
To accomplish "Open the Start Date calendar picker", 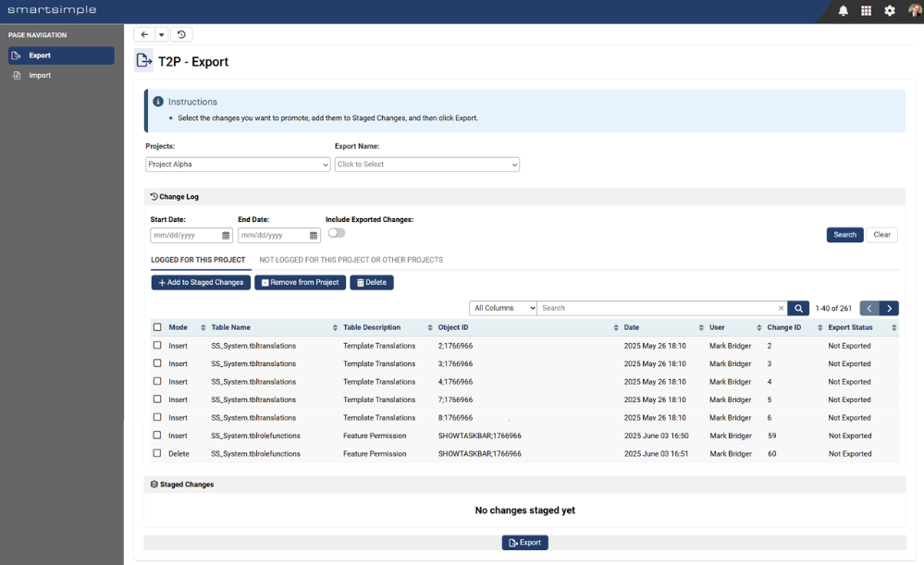I will tap(226, 235).
